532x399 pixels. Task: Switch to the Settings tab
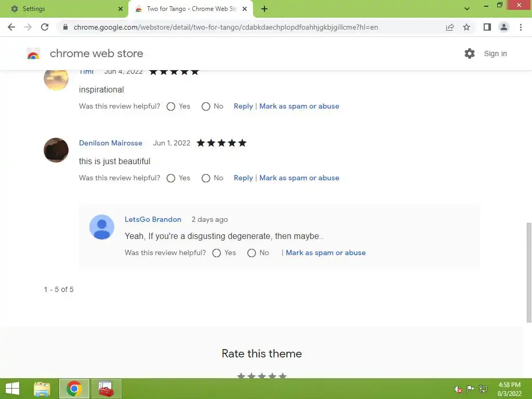coord(64,9)
